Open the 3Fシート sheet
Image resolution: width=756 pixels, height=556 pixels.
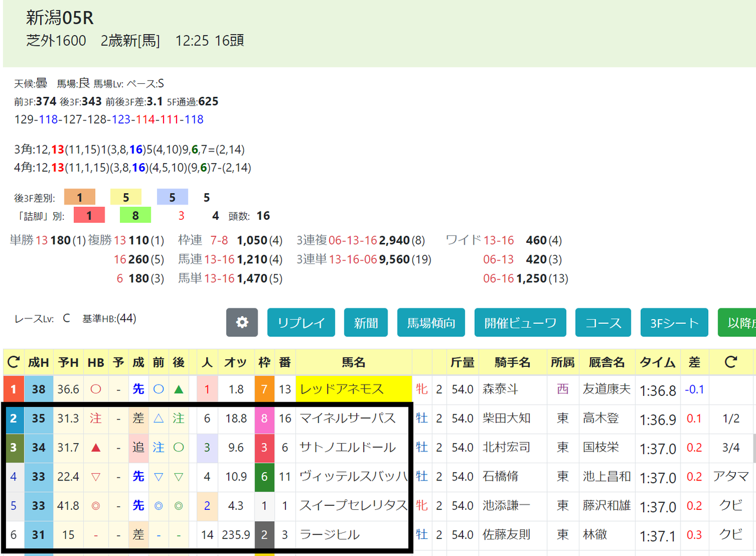point(674,323)
